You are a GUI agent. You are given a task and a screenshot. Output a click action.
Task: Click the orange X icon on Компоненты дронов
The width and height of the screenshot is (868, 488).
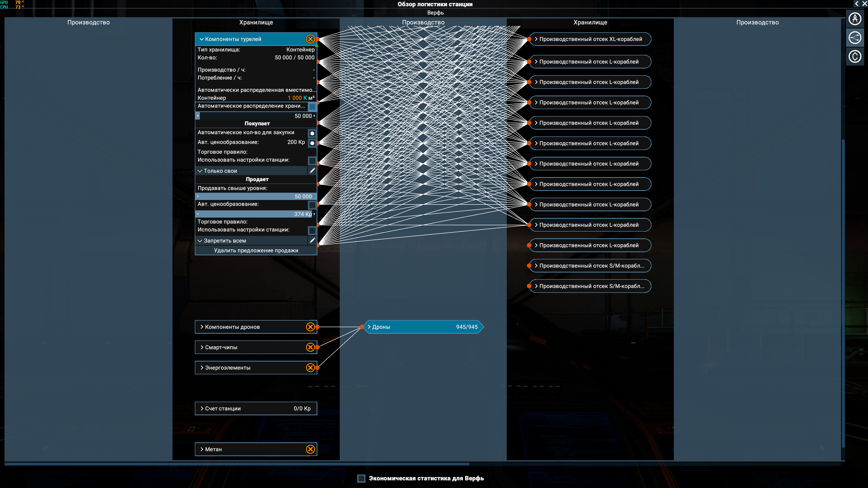(310, 327)
